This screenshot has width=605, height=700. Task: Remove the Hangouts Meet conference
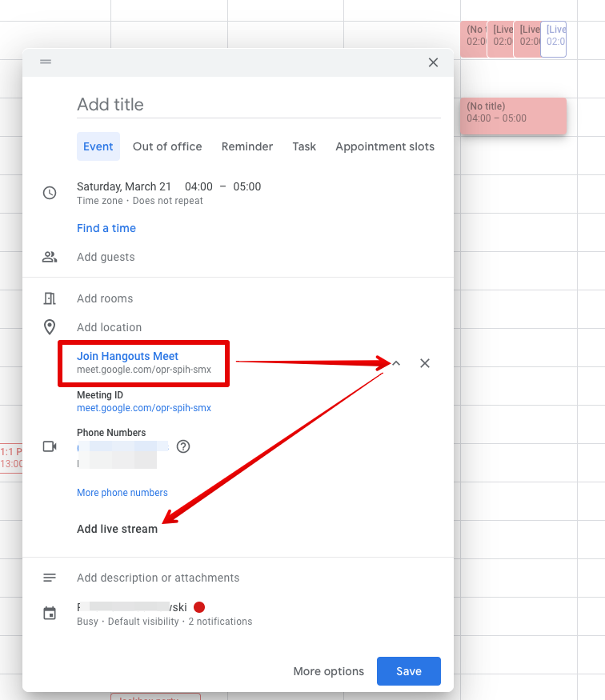click(x=425, y=363)
